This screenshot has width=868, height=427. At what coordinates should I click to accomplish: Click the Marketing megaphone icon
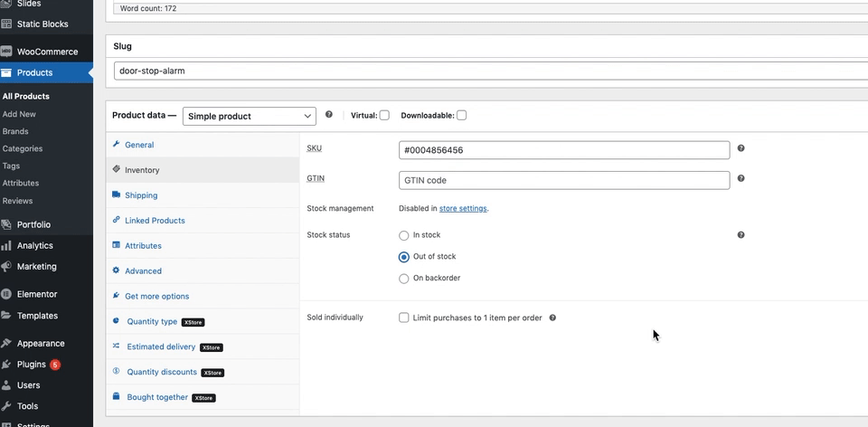coord(7,267)
